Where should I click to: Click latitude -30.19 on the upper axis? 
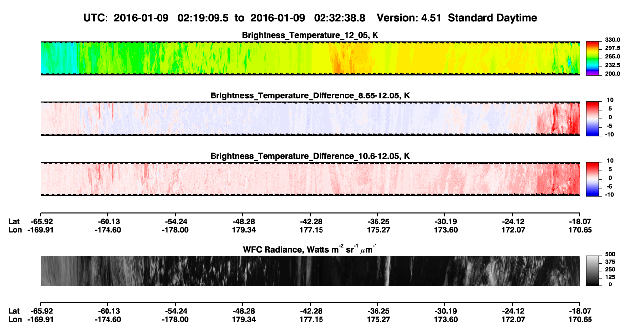(x=445, y=221)
